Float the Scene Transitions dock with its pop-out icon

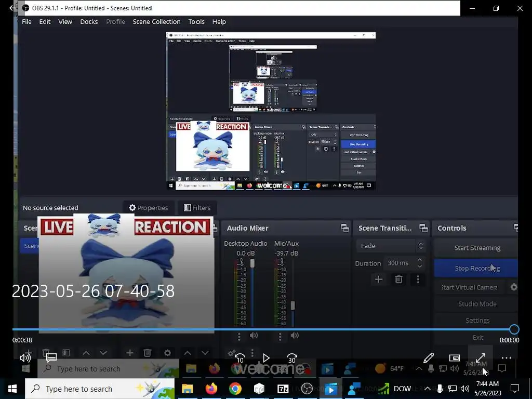(x=423, y=228)
